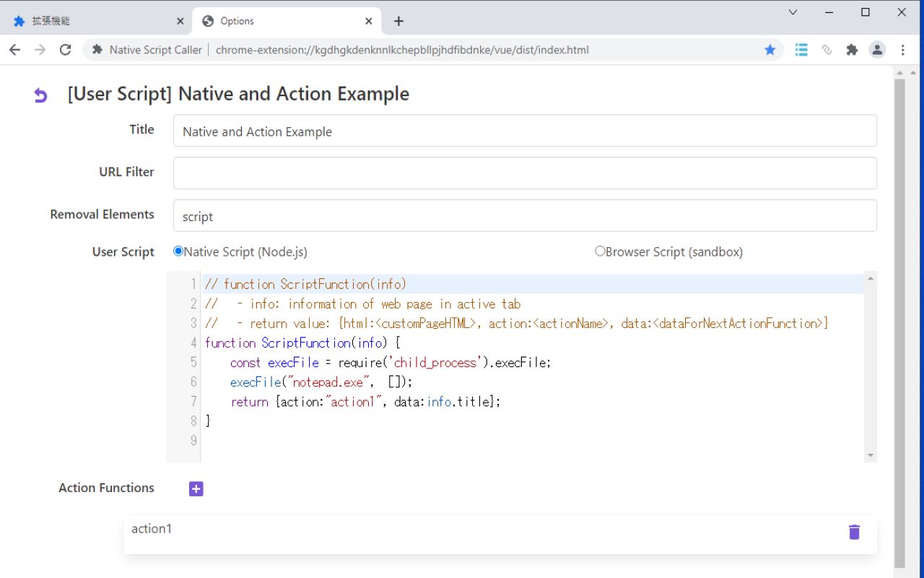The height and width of the screenshot is (578, 924).
Task: Click the link extension icon in toolbar
Action: 827,50
